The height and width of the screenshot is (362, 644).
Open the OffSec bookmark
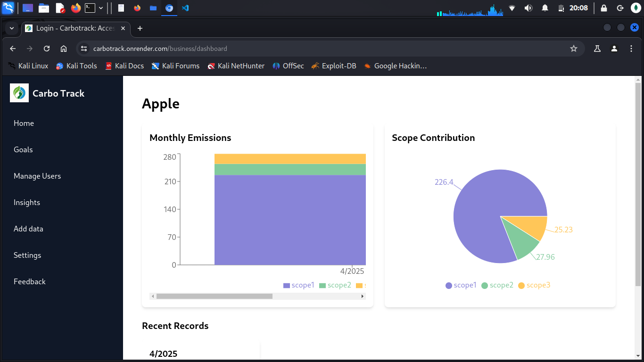pyautogui.click(x=288, y=66)
